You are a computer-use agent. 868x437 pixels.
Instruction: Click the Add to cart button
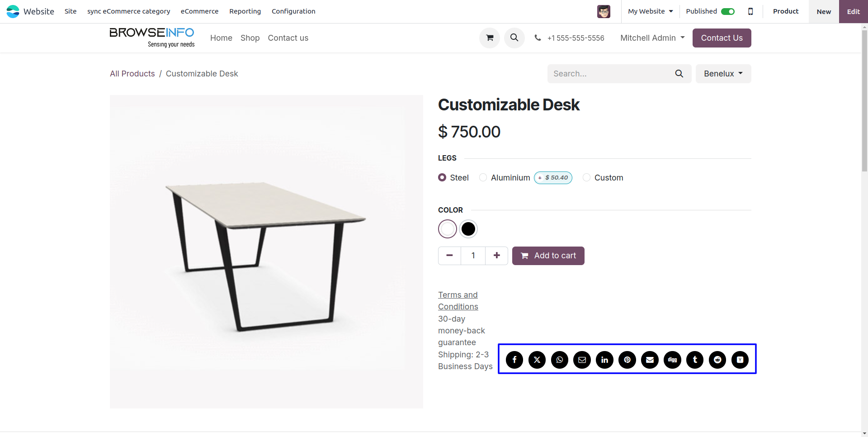[548, 256]
